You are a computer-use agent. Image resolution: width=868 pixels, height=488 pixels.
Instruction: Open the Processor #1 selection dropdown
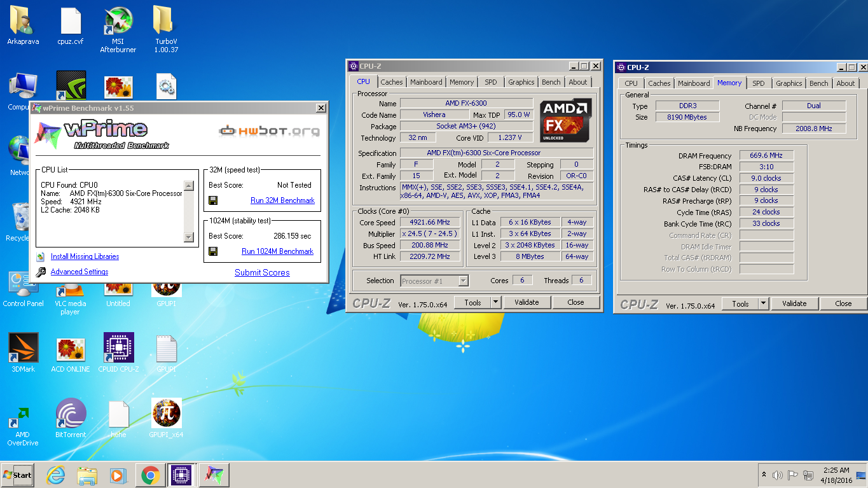click(x=435, y=281)
